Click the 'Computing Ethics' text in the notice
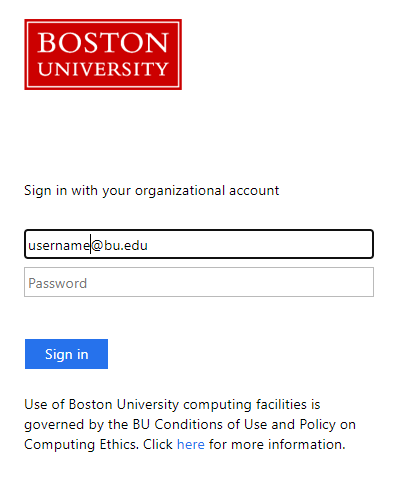 click(81, 445)
